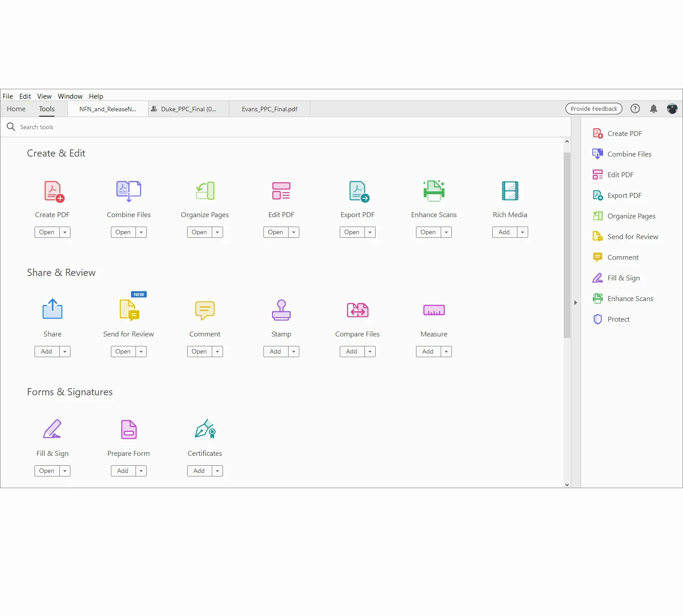This screenshot has width=683, height=616.
Task: Open the user profile avatar
Action: coord(672,109)
